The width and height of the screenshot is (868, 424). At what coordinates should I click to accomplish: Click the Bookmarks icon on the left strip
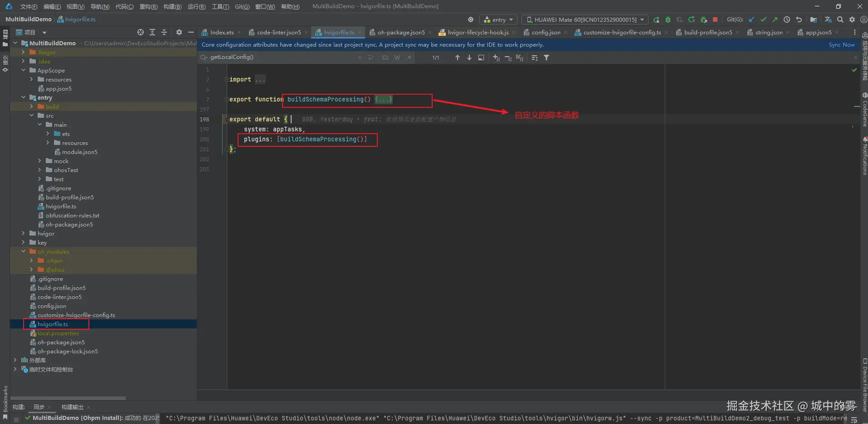pyautogui.click(x=5, y=416)
